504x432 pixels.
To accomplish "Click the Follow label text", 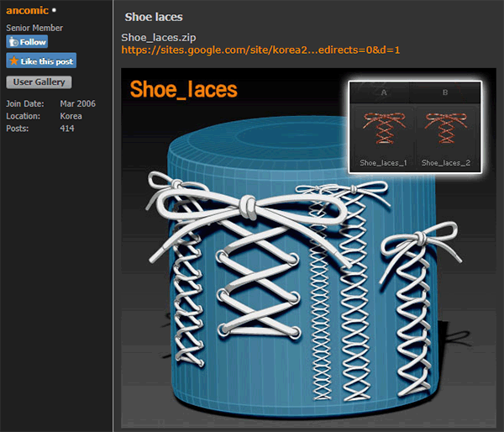I will (33, 41).
